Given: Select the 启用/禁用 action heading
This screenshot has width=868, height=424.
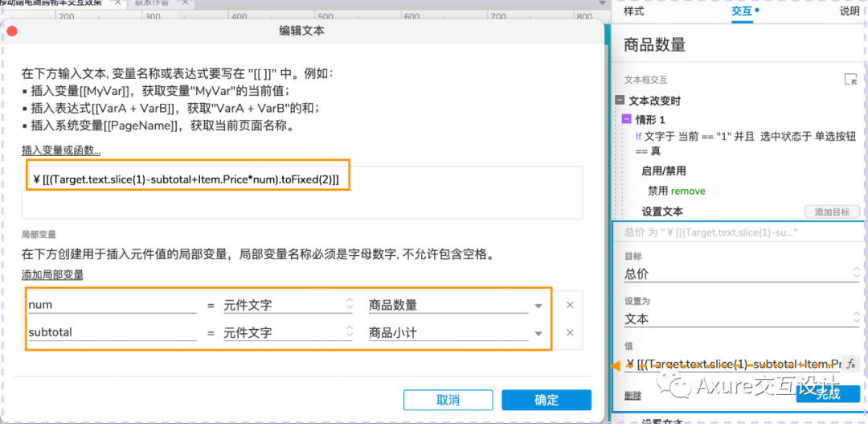Looking at the screenshot, I should (x=664, y=171).
